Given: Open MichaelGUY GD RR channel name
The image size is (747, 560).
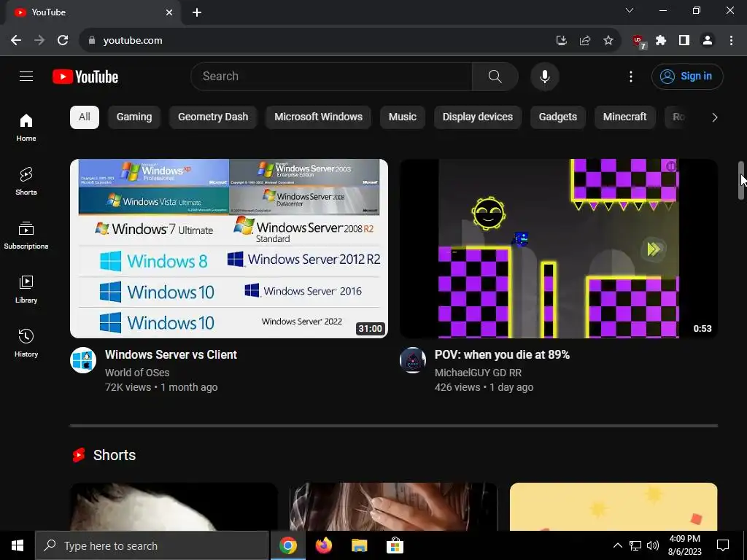Looking at the screenshot, I should (x=478, y=373).
